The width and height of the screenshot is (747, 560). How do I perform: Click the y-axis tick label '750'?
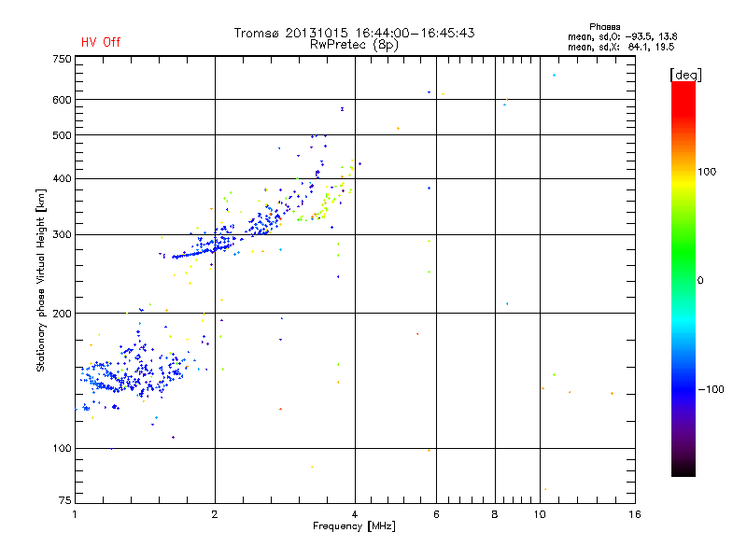[x=62, y=59]
